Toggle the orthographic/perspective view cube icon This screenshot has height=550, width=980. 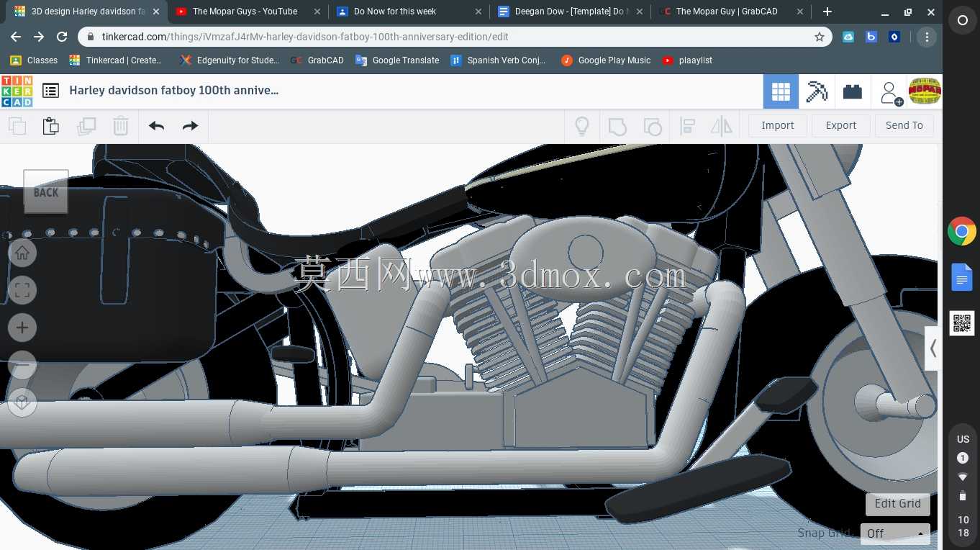click(22, 402)
